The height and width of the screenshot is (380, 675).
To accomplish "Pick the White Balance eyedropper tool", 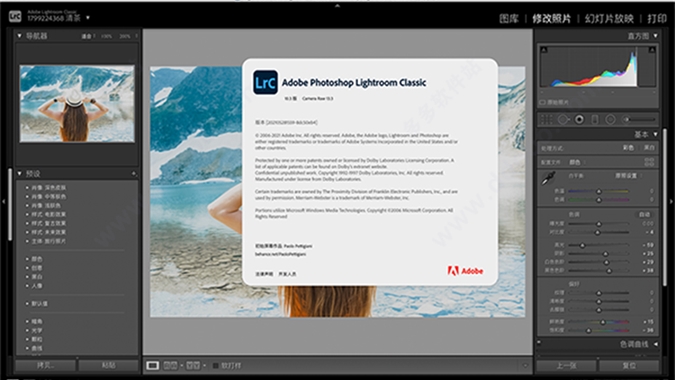I will pyautogui.click(x=548, y=178).
